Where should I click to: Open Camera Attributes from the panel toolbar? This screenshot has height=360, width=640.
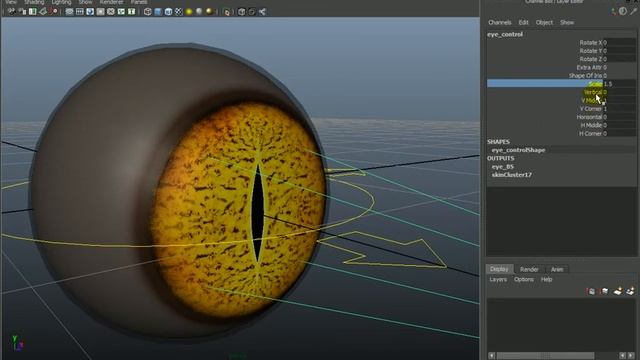[x=22, y=12]
